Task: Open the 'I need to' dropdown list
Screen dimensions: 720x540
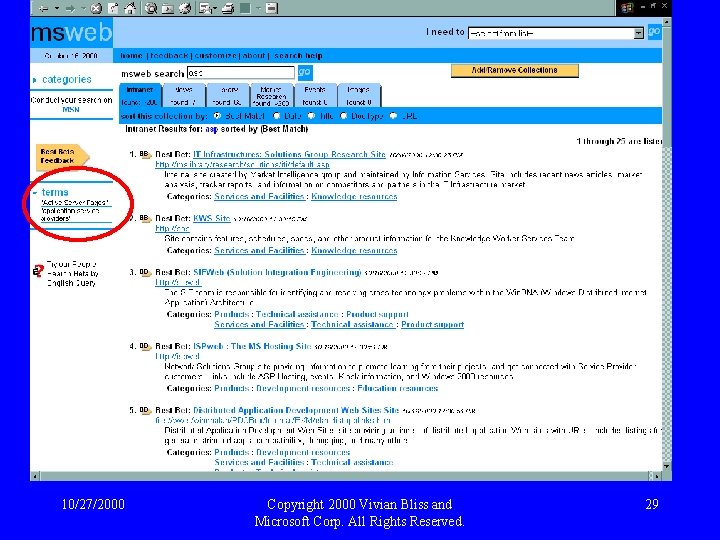Action: (x=638, y=33)
